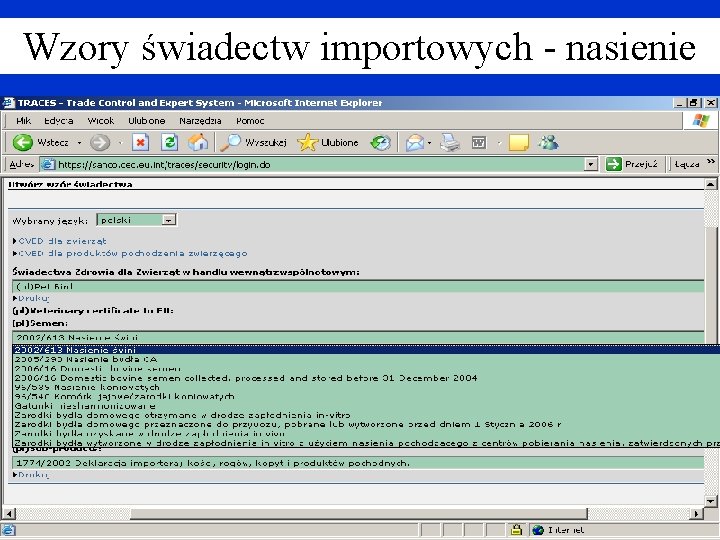720x540 pixels.
Task: Open the Forward button history dropdown arrow
Action: tap(120, 143)
